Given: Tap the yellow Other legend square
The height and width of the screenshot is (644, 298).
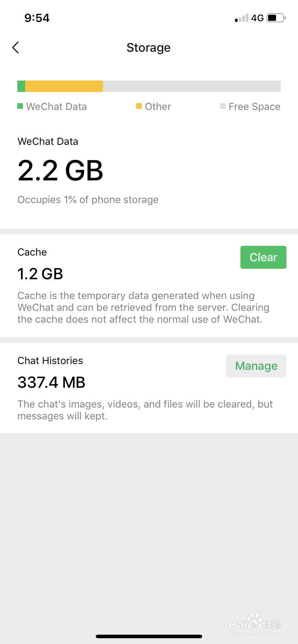Looking at the screenshot, I should 139,106.
